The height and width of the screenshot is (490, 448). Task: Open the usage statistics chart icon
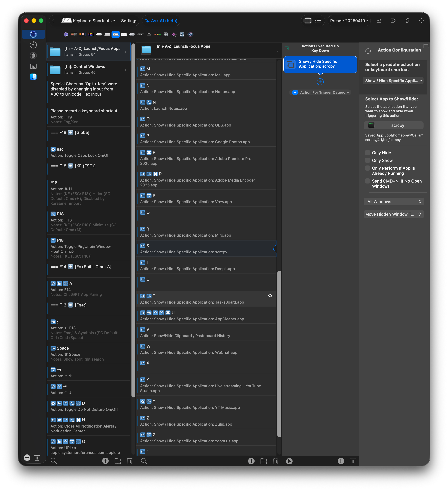coord(379,21)
